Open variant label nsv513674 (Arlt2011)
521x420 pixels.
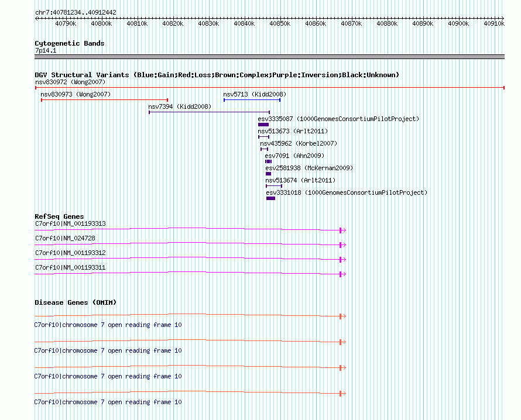pos(300,181)
